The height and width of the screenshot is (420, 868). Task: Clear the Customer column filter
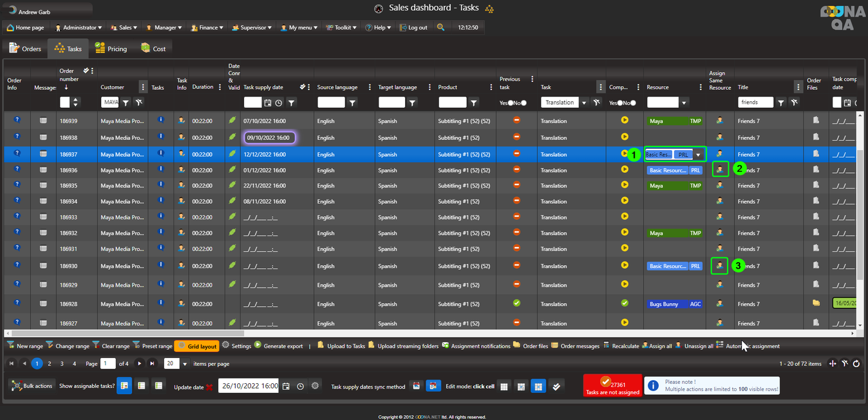(139, 102)
